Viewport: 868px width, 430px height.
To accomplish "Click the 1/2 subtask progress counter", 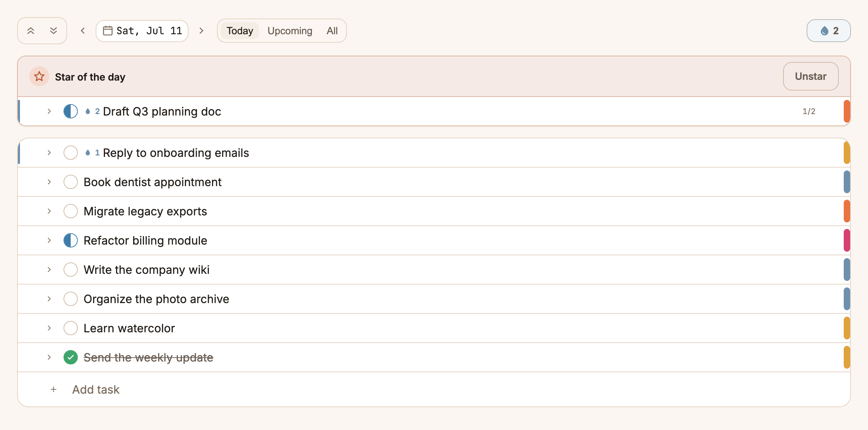I will (809, 111).
